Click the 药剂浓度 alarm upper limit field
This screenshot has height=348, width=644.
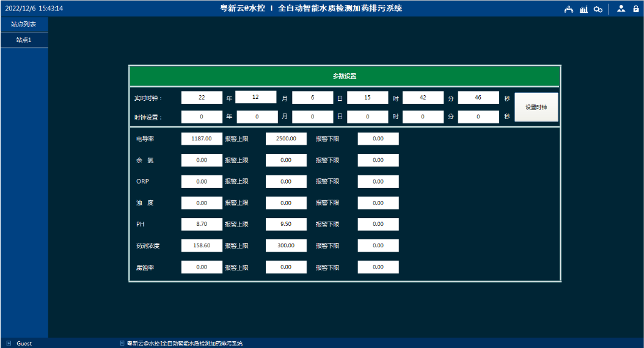(286, 246)
